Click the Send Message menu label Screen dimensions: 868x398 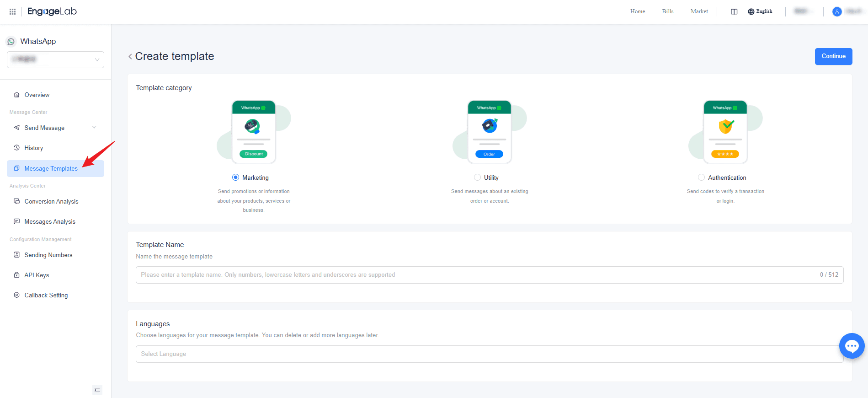click(44, 128)
